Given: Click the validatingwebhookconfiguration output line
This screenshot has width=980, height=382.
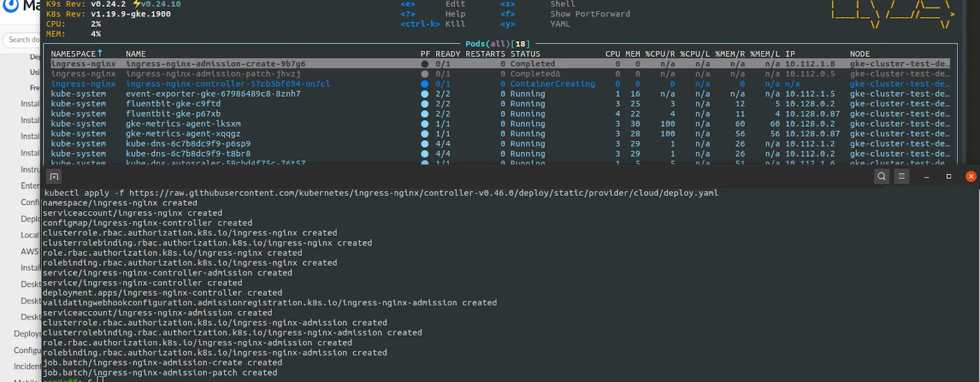Looking at the screenshot, I should 270,303.
